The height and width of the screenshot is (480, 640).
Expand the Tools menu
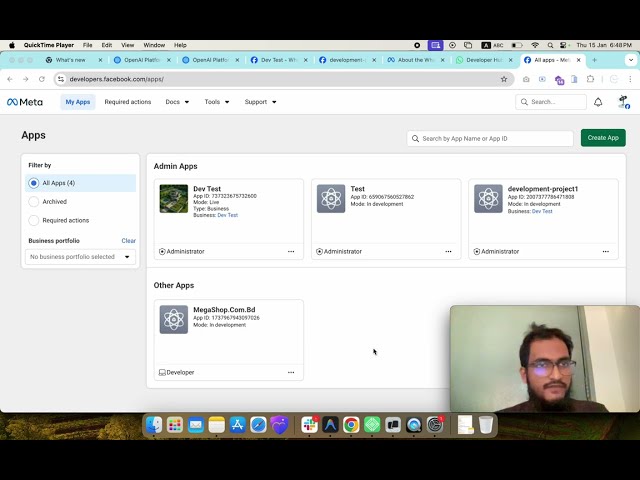[217, 102]
